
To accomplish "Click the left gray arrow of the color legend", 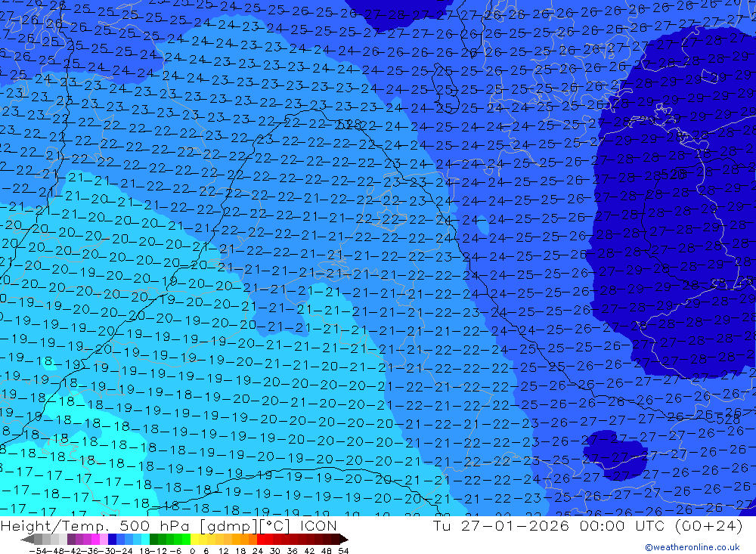I will (x=27, y=540).
